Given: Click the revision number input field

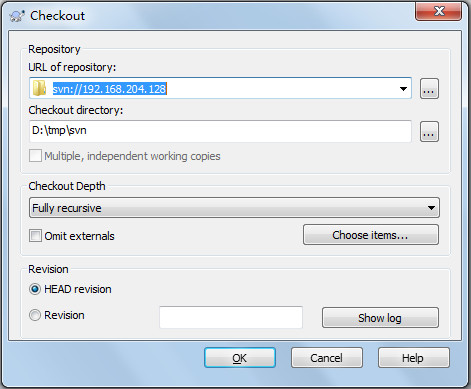Looking at the screenshot, I should point(231,317).
